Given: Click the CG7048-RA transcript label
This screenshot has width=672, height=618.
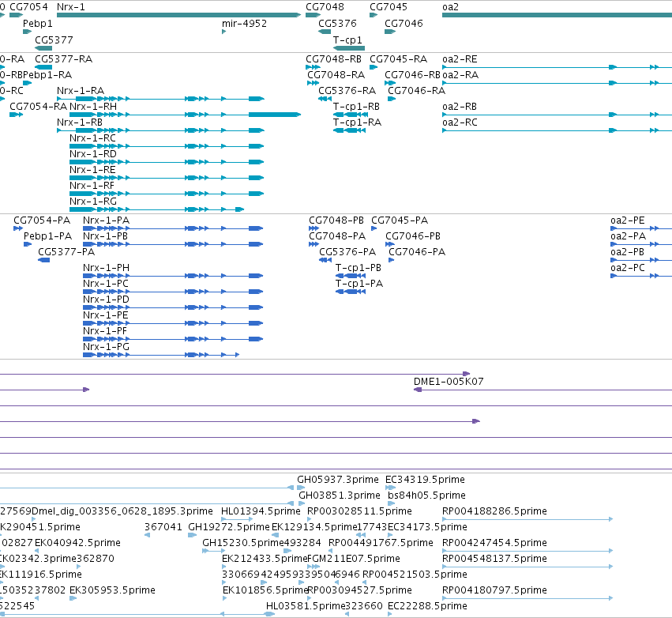Looking at the screenshot, I should pos(336,74).
